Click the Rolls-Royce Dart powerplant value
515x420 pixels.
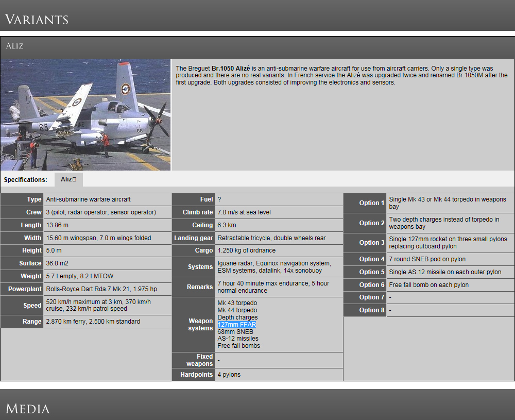click(101, 289)
